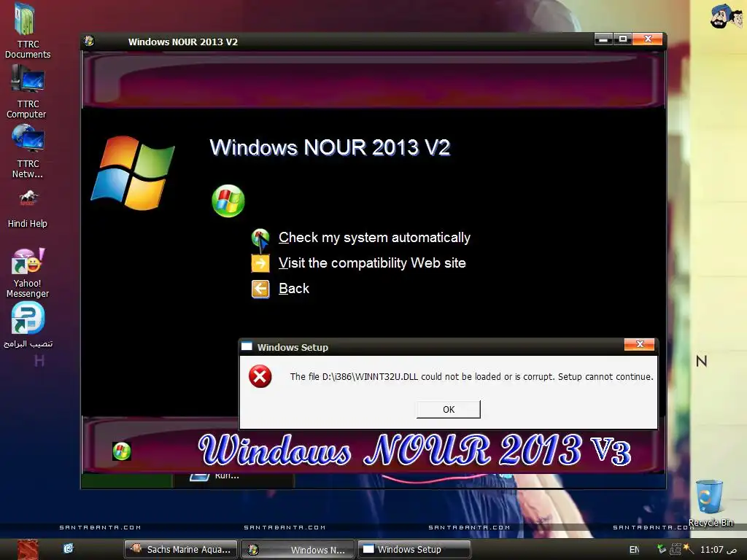
Task: Click the cartoon faces desktop gadget icon
Action: (726, 17)
